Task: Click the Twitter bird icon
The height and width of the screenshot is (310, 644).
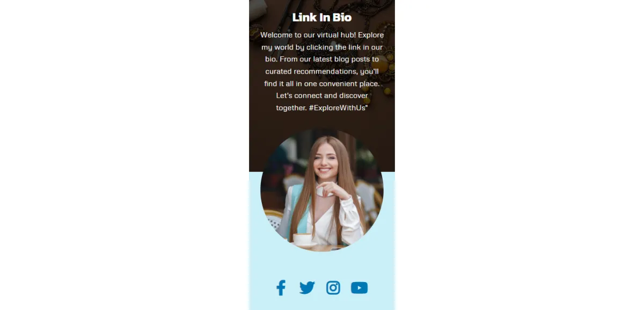Action: tap(307, 288)
